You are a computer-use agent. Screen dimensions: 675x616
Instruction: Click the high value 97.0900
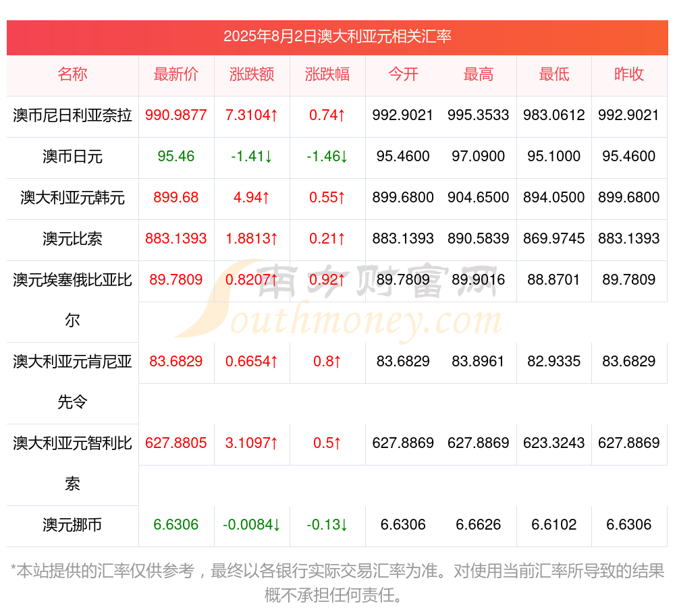coord(479,156)
